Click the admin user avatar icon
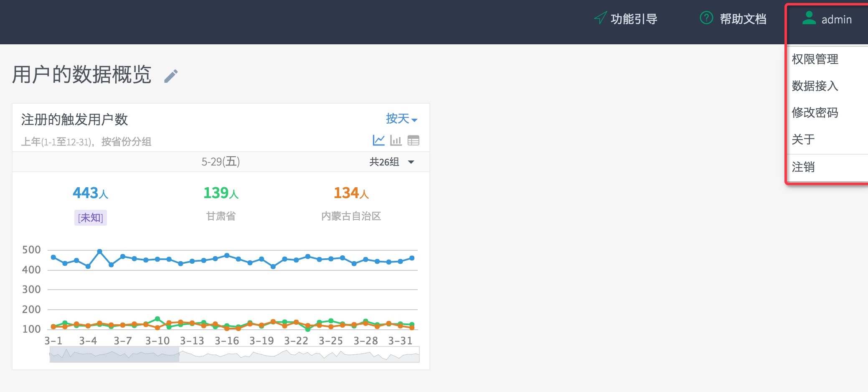 tap(809, 18)
